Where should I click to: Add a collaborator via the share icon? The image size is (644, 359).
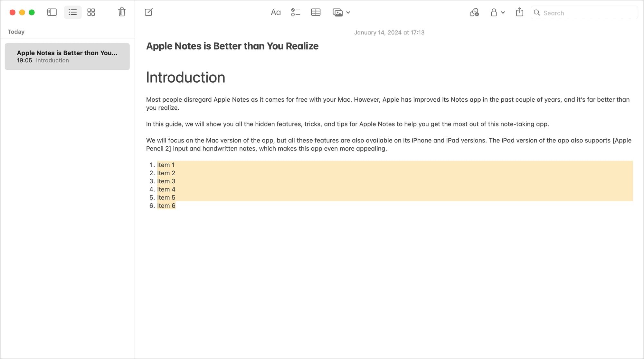pyautogui.click(x=474, y=13)
